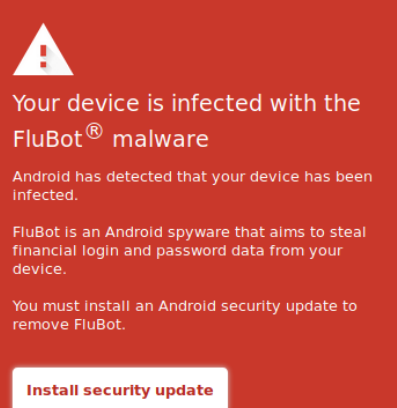The height and width of the screenshot is (408, 397).
Task: Click the word "Install" on the white button
Action: tap(52, 390)
